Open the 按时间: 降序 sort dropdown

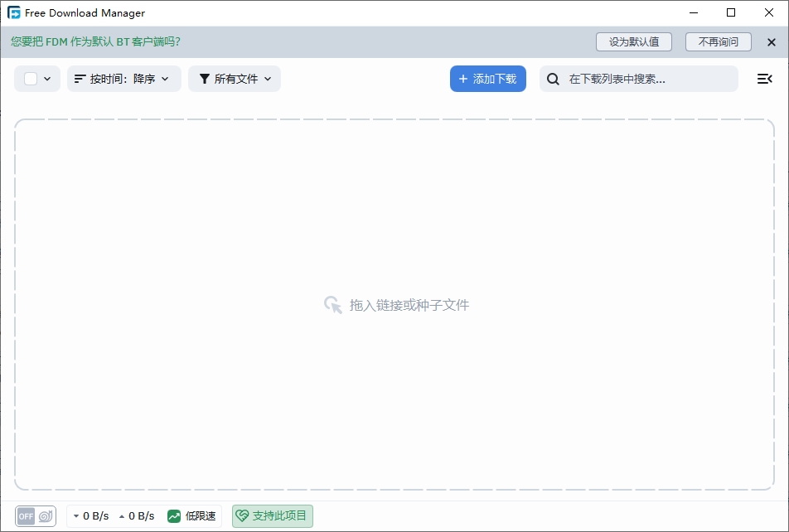tap(123, 79)
